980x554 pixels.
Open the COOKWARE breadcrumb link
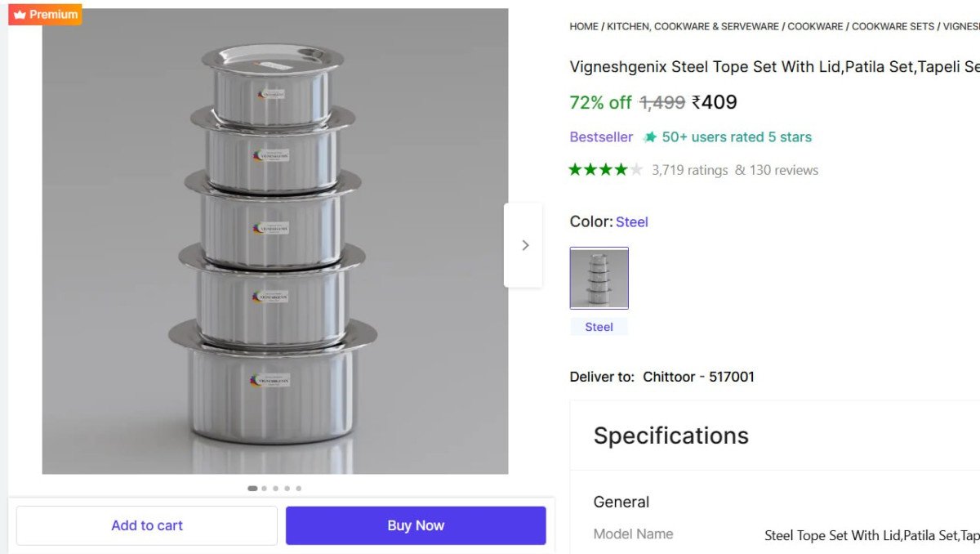click(815, 26)
